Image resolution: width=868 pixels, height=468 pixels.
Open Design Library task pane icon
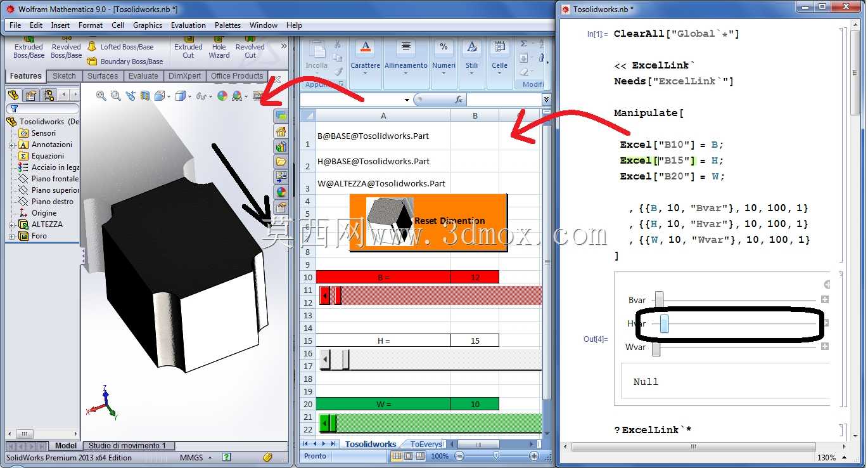tap(281, 146)
